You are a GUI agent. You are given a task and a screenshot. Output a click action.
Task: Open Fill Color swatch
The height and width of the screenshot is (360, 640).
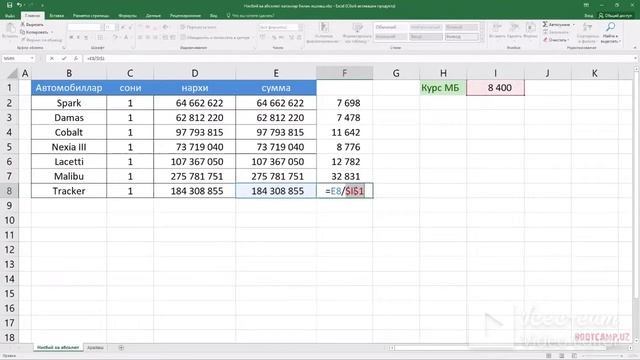click(116, 38)
